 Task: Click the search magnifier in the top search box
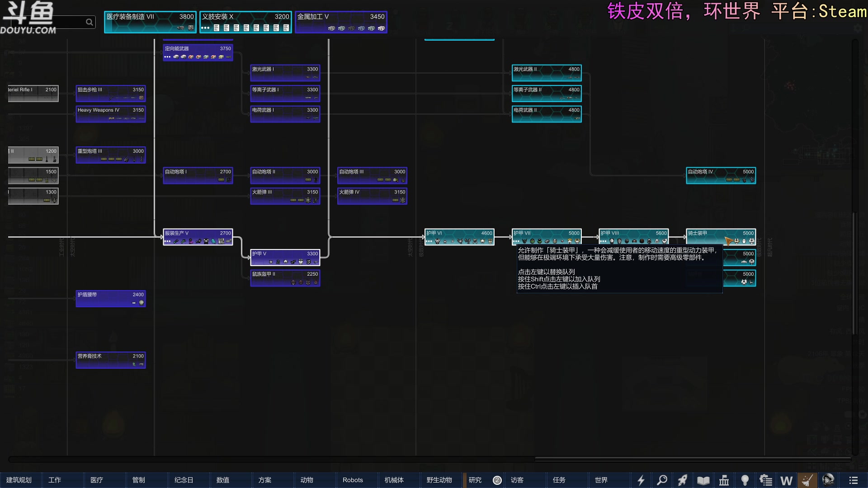pos(90,22)
